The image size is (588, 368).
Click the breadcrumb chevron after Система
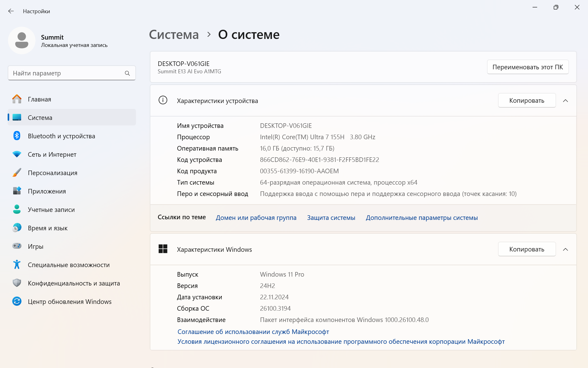209,34
